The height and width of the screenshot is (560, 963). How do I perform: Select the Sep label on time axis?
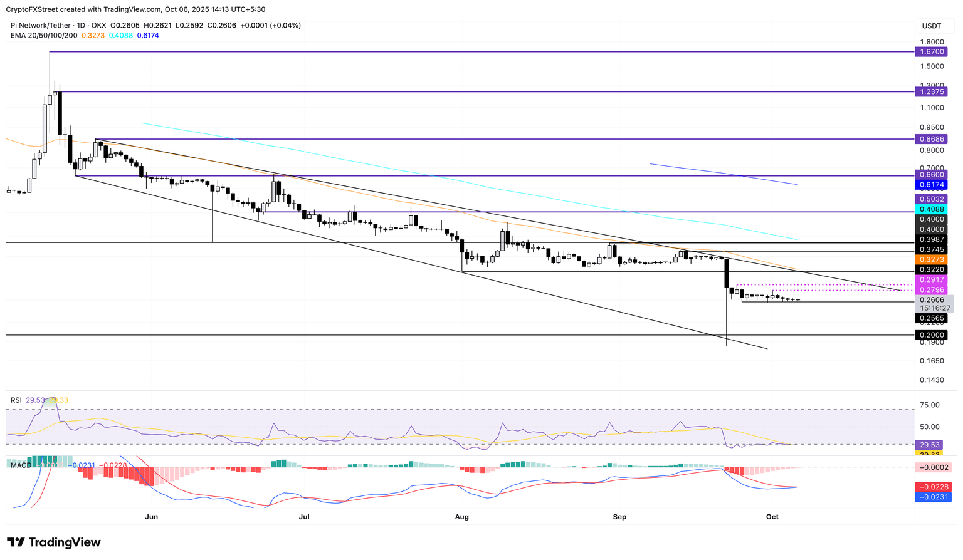point(619,517)
